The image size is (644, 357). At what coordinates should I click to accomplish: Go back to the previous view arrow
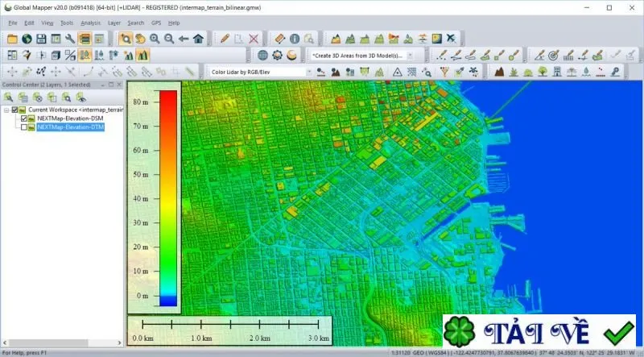(184, 39)
